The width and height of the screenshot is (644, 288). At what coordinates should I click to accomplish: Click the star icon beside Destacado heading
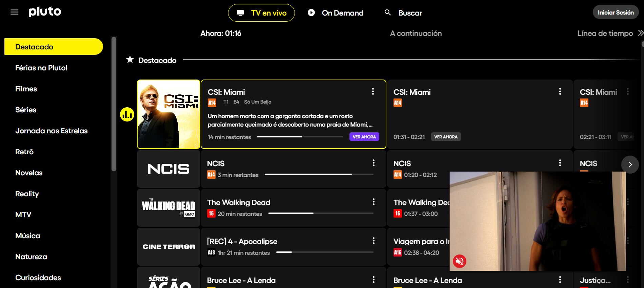(130, 60)
